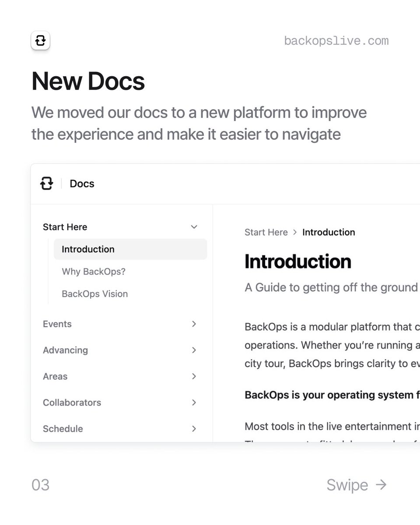
Task: Click the 'BackOps is a modular platform' paragraph
Action: pyautogui.click(x=332, y=345)
